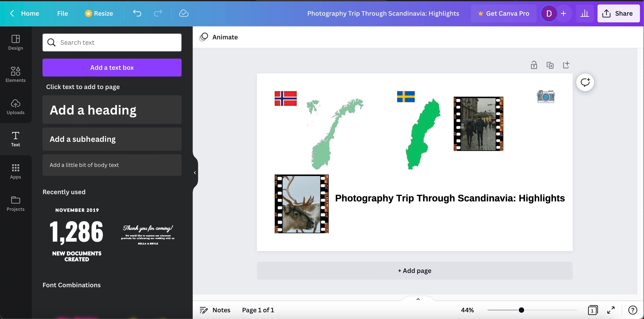Click the zoom level slider handle
Viewport: 644px width, 319px height.
521,310
